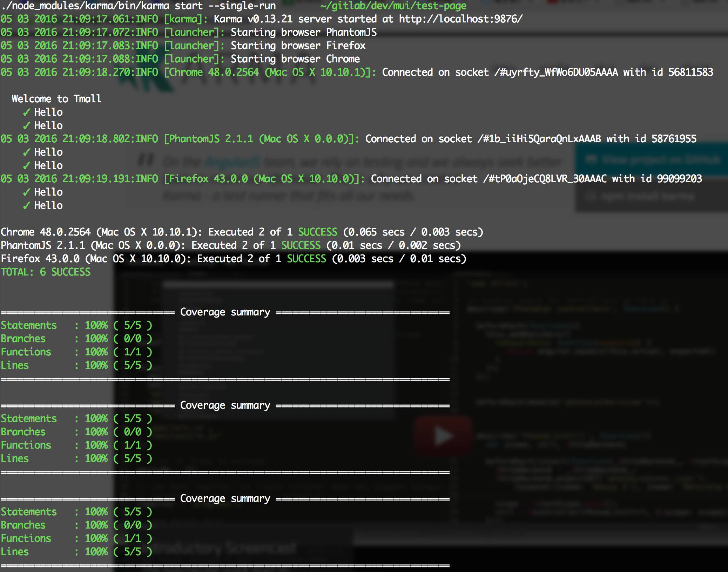The image size is (728, 572).
Task: Click second checkmark below PhantomJS connected line
Action: (x=26, y=165)
